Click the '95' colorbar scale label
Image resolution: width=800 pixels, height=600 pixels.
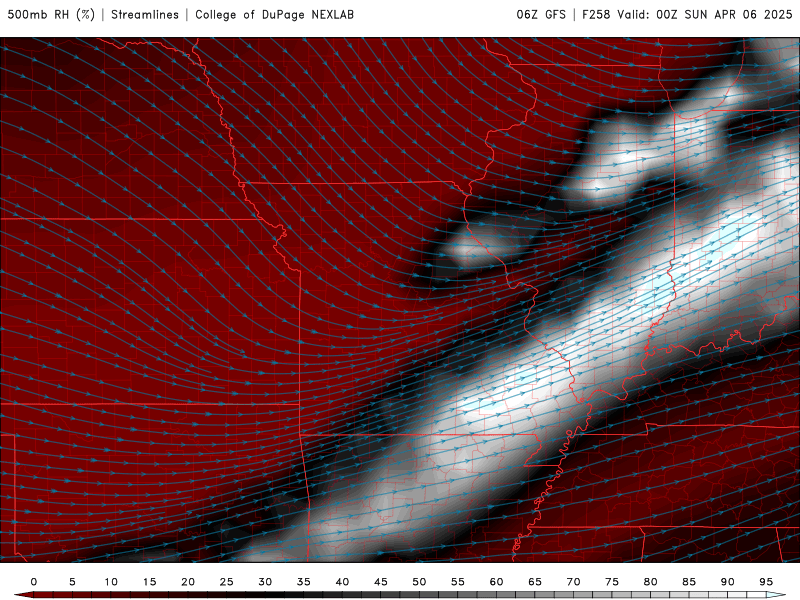click(x=766, y=582)
